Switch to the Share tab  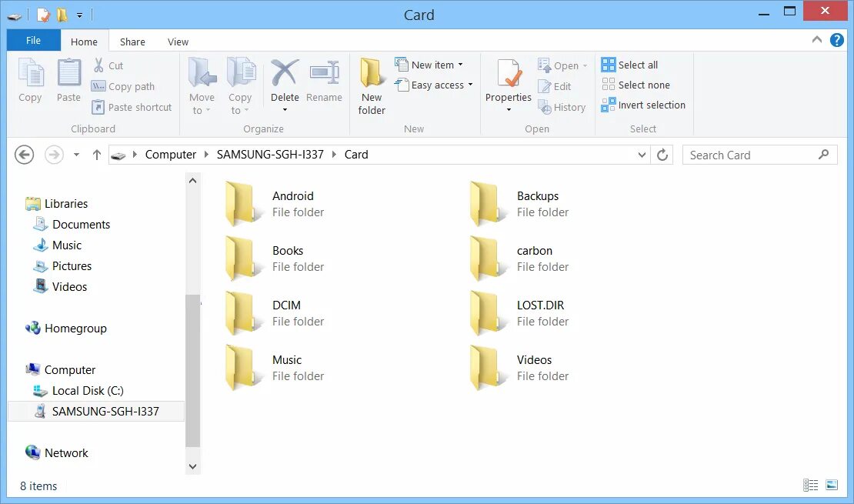(132, 42)
